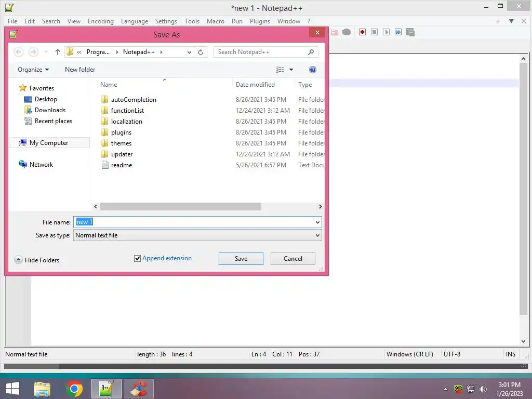Open File Explorer from the taskbar

coord(42,389)
